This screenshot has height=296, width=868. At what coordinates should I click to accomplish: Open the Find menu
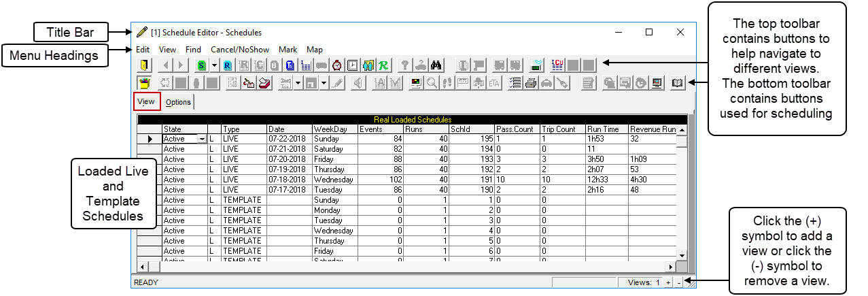click(193, 50)
